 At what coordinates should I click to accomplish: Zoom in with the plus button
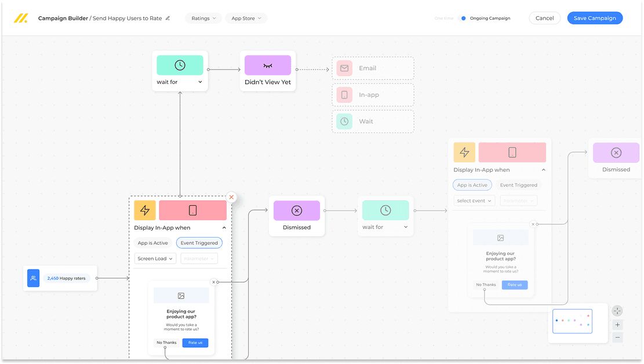617,325
